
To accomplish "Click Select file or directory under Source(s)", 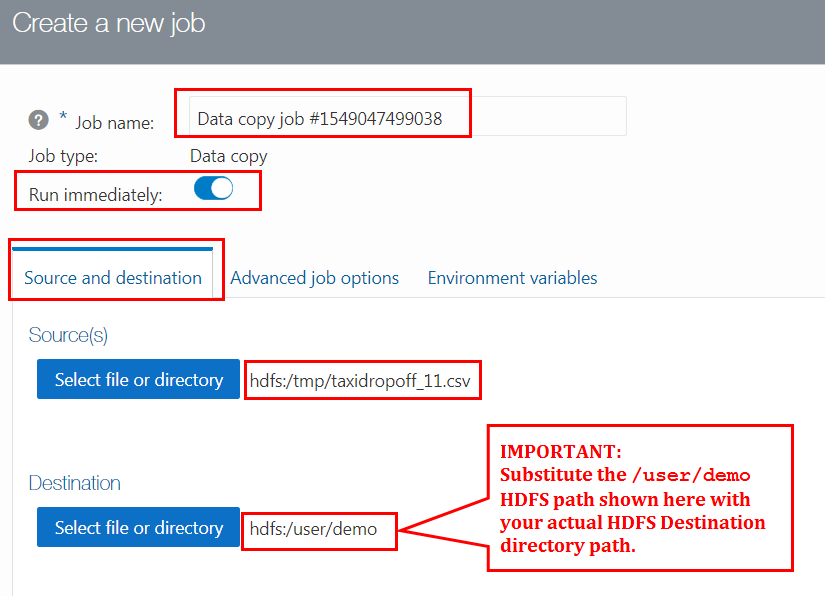I will (138, 379).
